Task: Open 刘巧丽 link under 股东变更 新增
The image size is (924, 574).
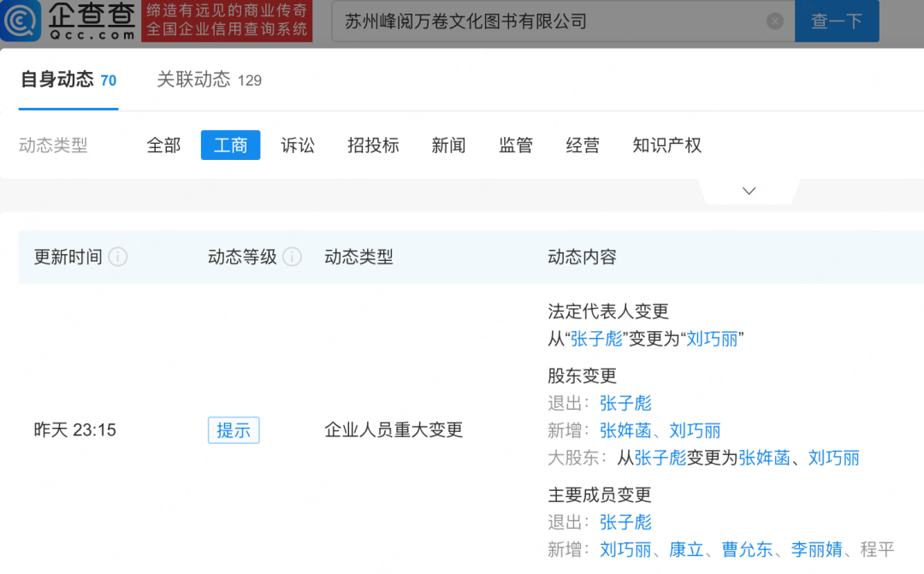Action: click(695, 431)
